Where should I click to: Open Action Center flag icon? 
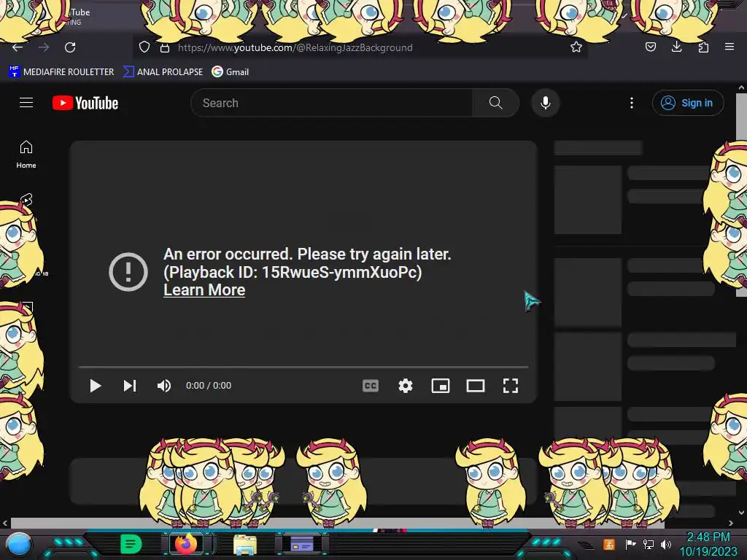point(630,544)
